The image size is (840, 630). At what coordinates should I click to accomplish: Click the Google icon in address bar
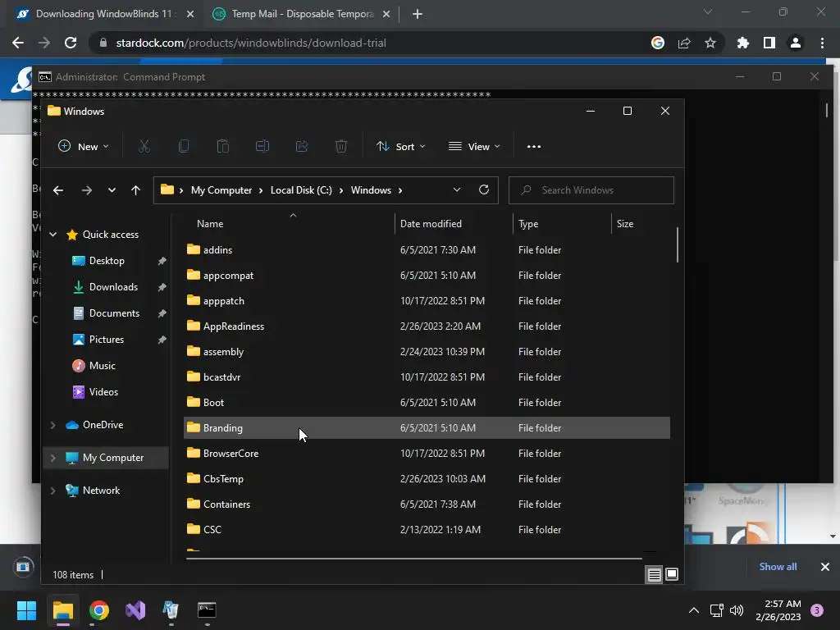658,43
